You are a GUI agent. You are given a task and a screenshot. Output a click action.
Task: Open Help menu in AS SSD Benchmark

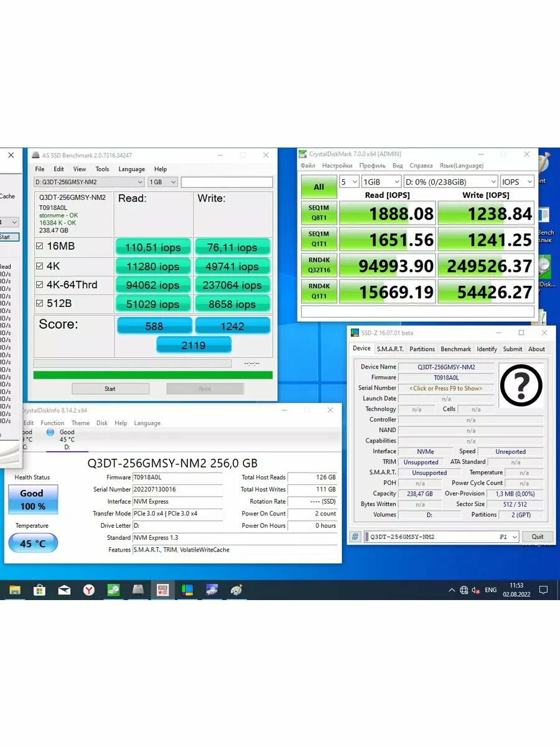161,169
